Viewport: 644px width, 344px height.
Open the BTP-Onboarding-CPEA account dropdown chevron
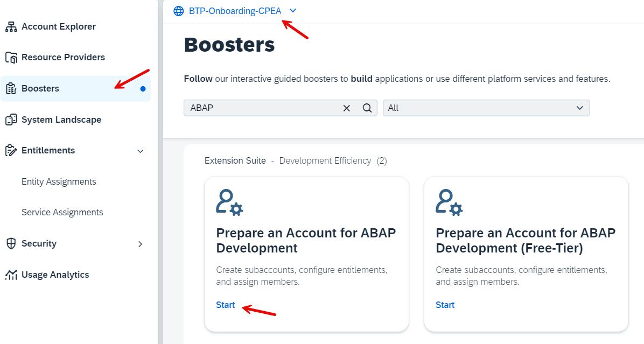(293, 11)
